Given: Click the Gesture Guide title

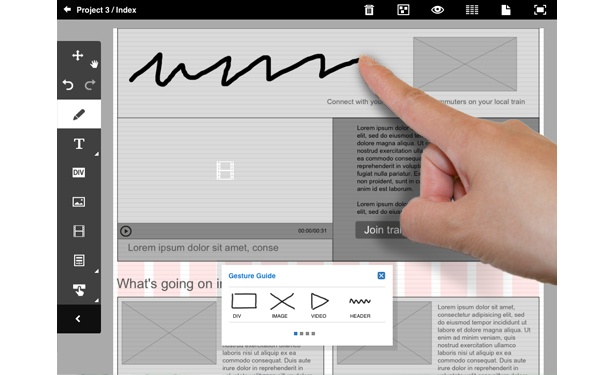Looking at the screenshot, I should pyautogui.click(x=252, y=276).
